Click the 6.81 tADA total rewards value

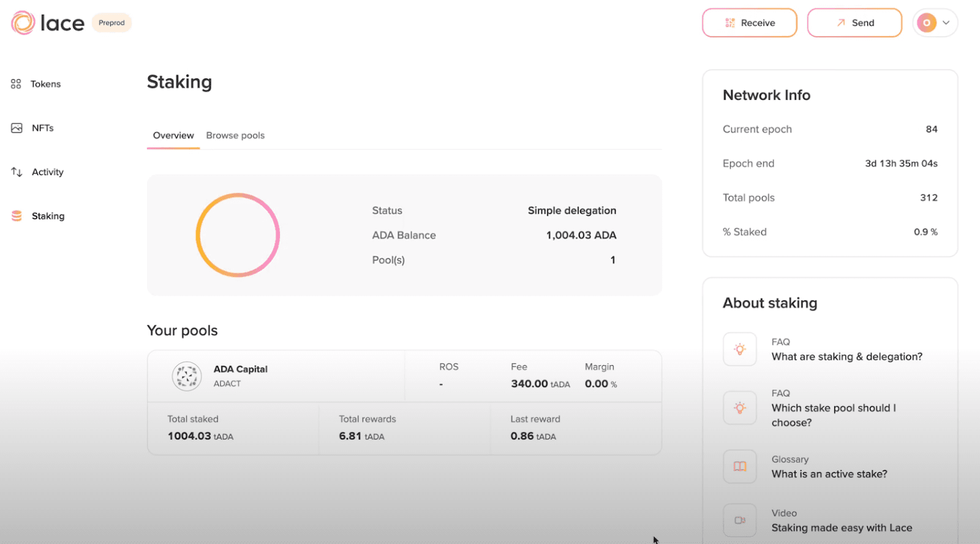[362, 436]
